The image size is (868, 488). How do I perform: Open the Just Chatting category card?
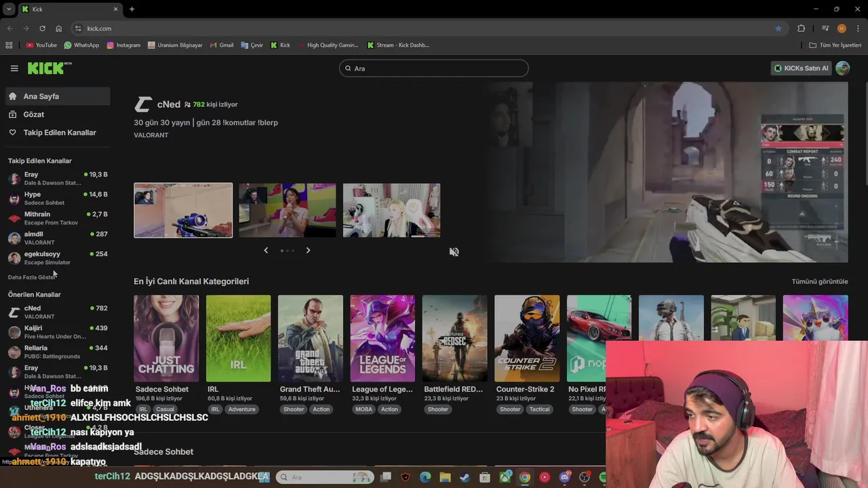point(166,338)
